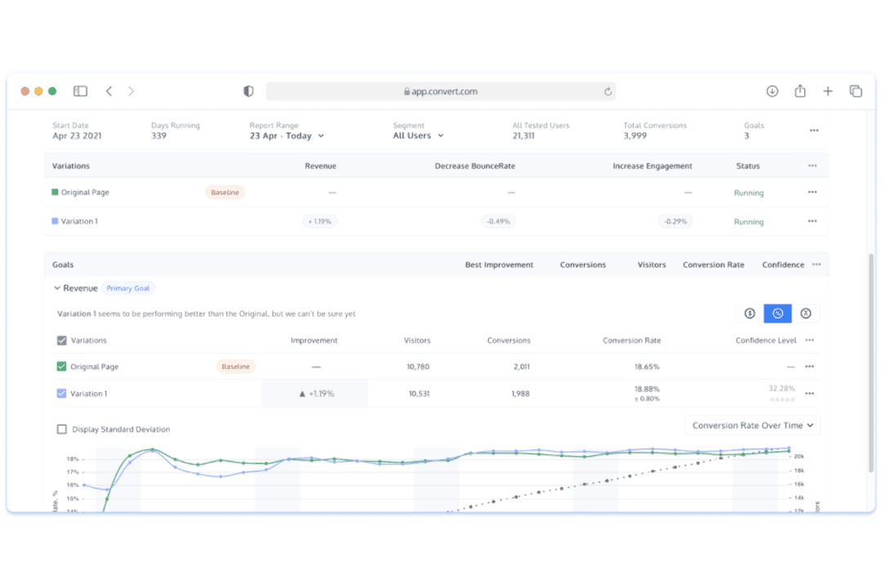Click the privacy shield icon
The width and height of the screenshot is (882, 588).
point(248,91)
